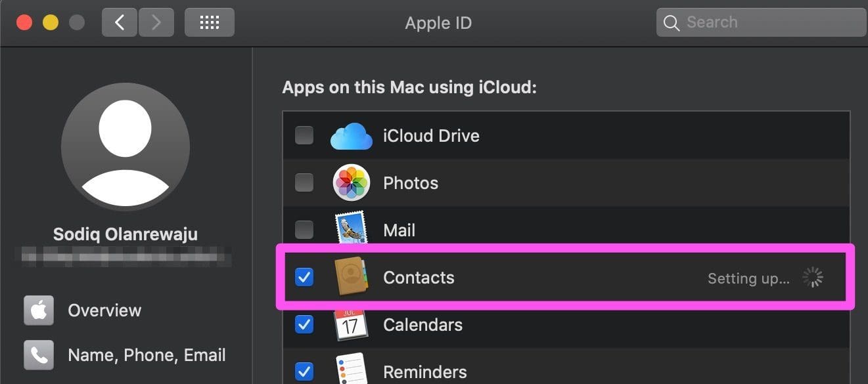Uncheck the Contacts checkbox
868x384 pixels.
[304, 277]
